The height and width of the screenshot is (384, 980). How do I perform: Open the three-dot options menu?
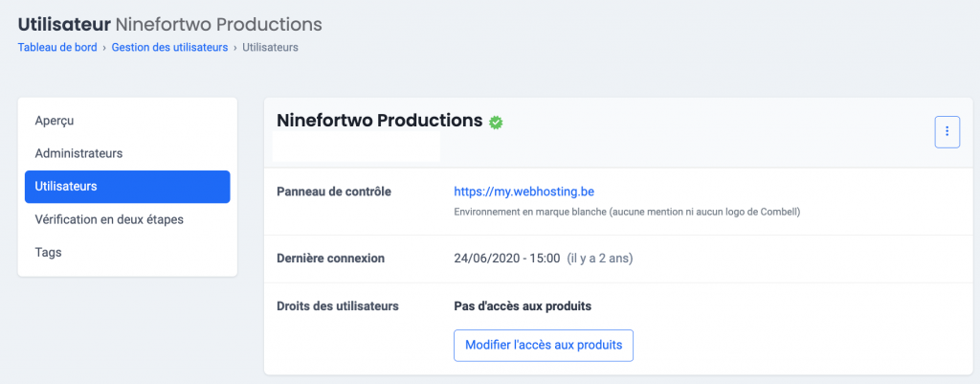click(x=946, y=132)
